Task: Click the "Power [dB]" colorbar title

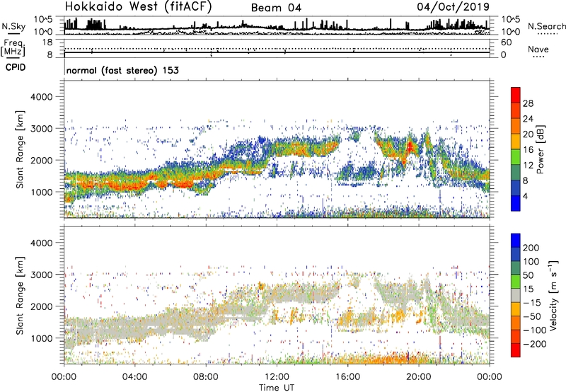Action: (x=540, y=149)
